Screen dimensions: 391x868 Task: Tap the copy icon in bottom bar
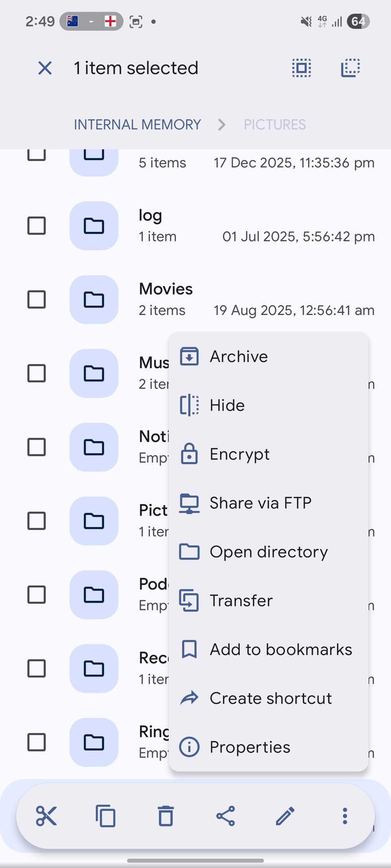[x=106, y=816]
